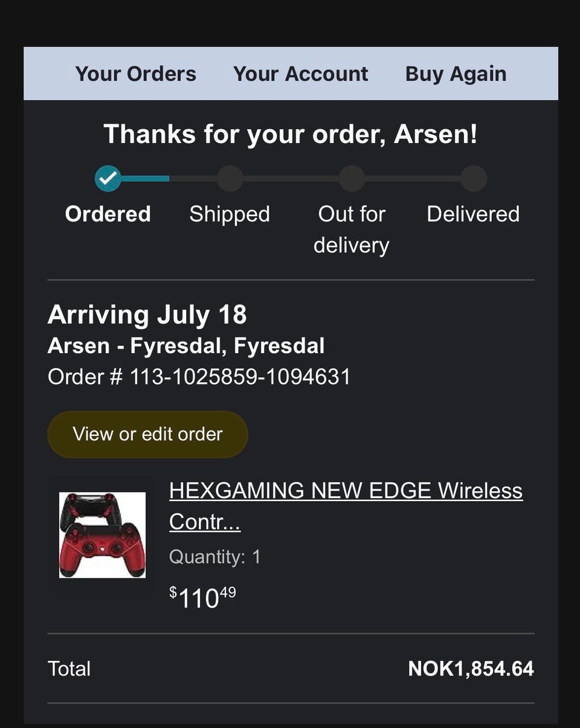
Task: Click the NOK1,854.64 total amount
Action: pyautogui.click(x=471, y=669)
